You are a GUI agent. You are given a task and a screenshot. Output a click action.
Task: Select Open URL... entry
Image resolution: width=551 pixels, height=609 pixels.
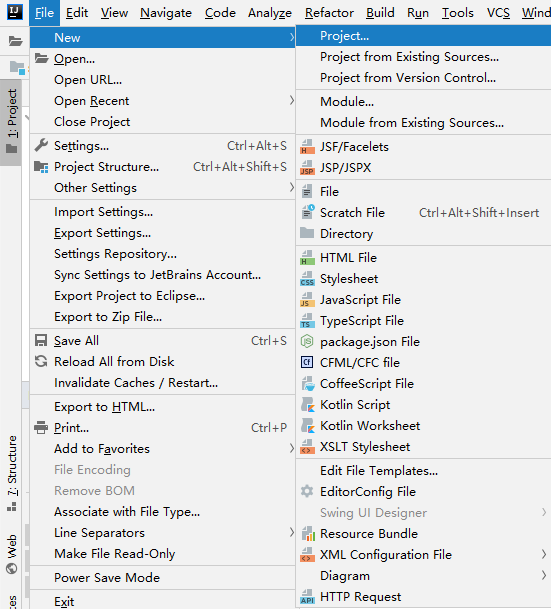coord(162,80)
